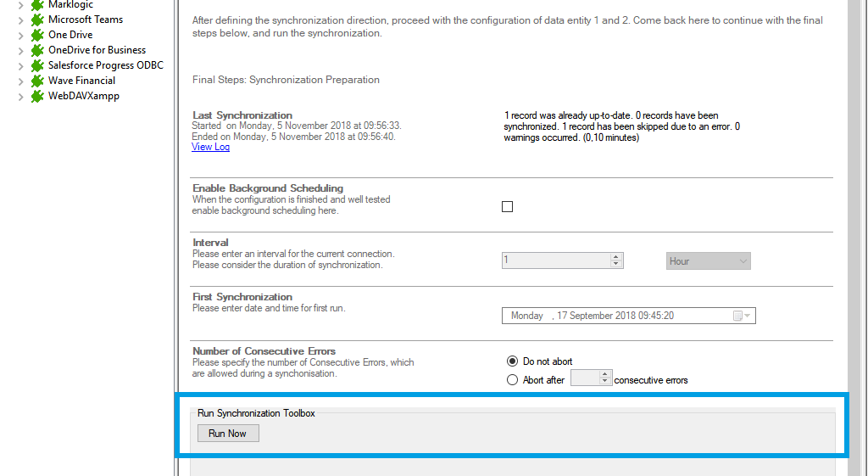Image resolution: width=868 pixels, height=476 pixels.
Task: Open the Hour interval unit dropdown
Action: (708, 261)
